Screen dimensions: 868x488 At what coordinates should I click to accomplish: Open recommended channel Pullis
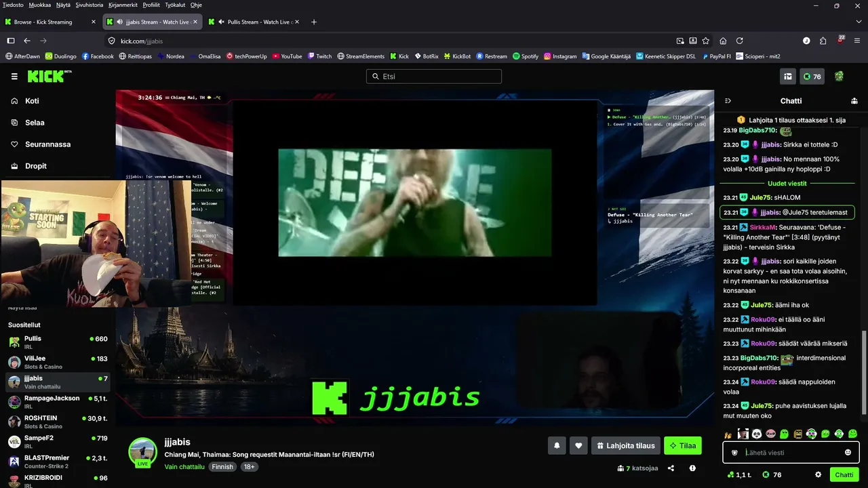coord(58,342)
